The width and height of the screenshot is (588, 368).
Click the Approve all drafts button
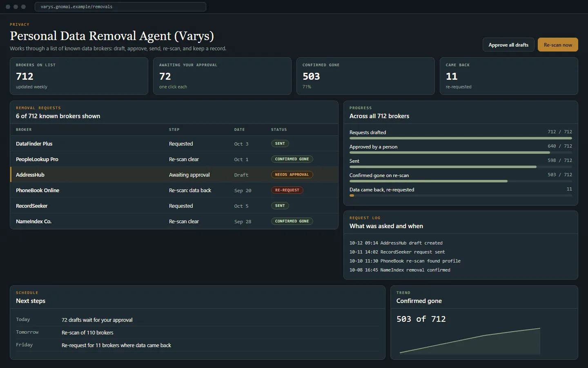pyautogui.click(x=508, y=45)
